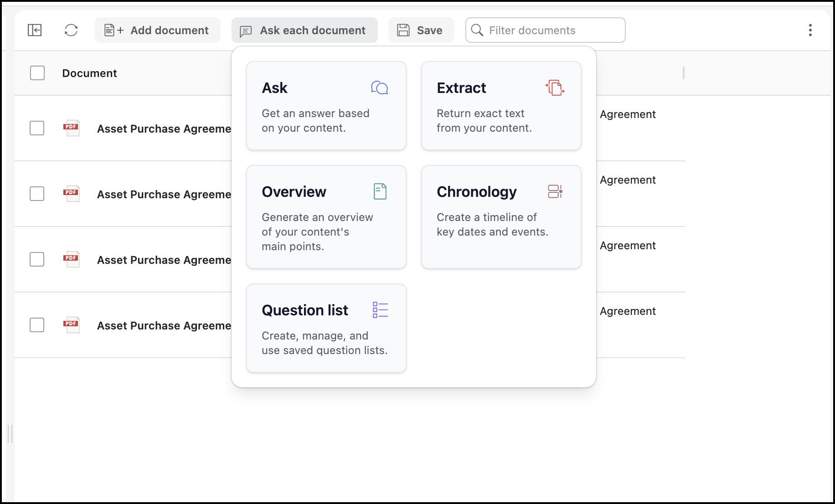Choose the Ask option card
This screenshot has height=504, width=835.
point(326,106)
